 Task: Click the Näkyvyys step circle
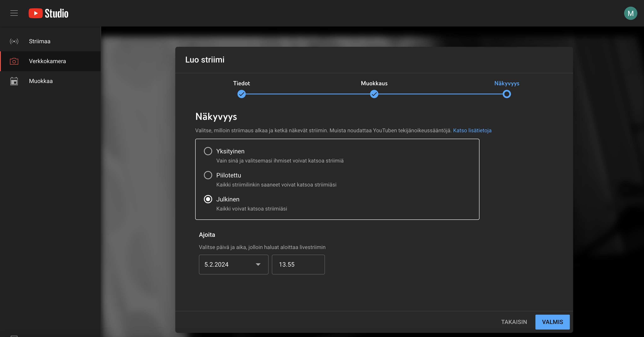pos(506,94)
